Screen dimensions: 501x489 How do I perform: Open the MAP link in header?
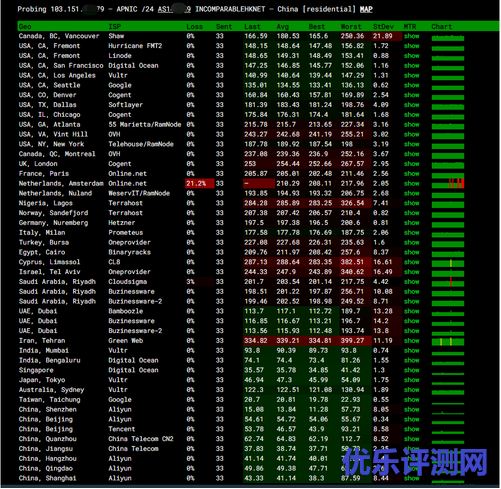[366, 9]
